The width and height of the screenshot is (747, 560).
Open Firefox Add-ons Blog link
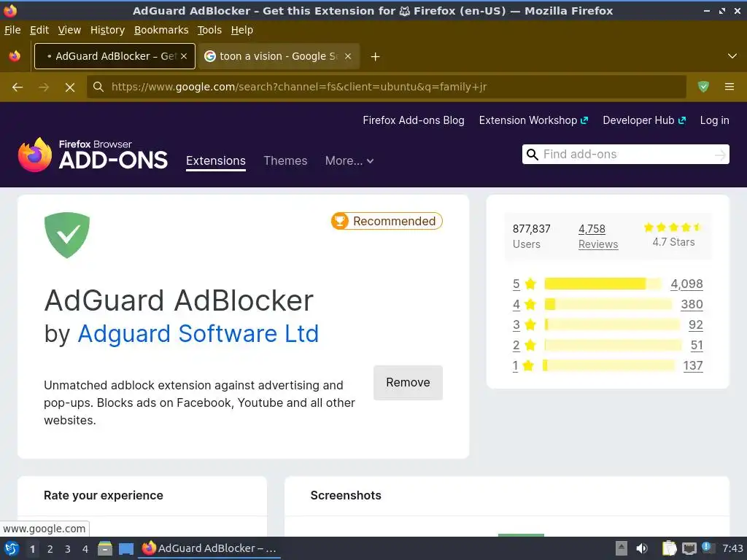[414, 120]
